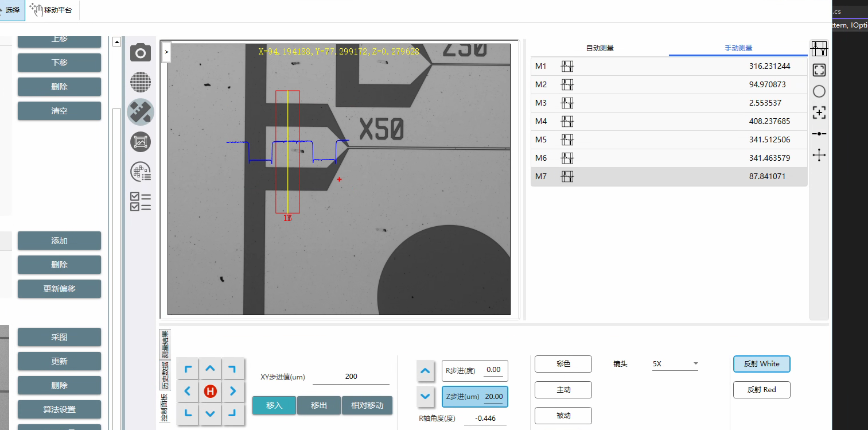Toggle the 反射 White light button
868x430 pixels.
point(761,364)
